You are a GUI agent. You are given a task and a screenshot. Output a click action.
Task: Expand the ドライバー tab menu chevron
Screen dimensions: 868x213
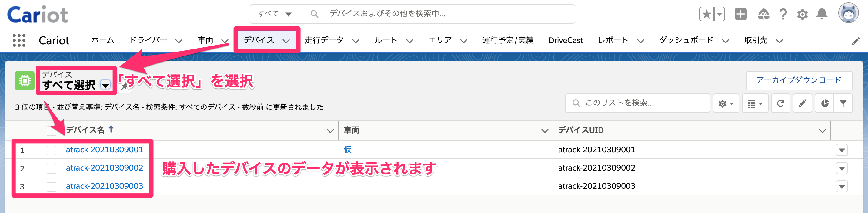(x=179, y=41)
